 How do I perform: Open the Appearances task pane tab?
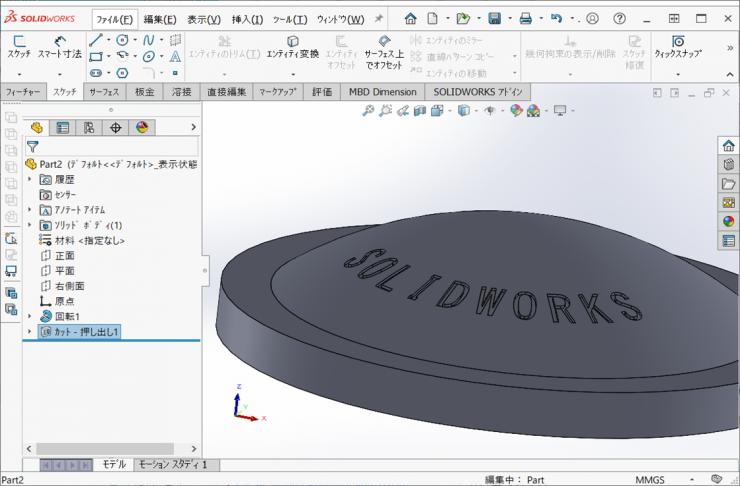pyautogui.click(x=729, y=221)
